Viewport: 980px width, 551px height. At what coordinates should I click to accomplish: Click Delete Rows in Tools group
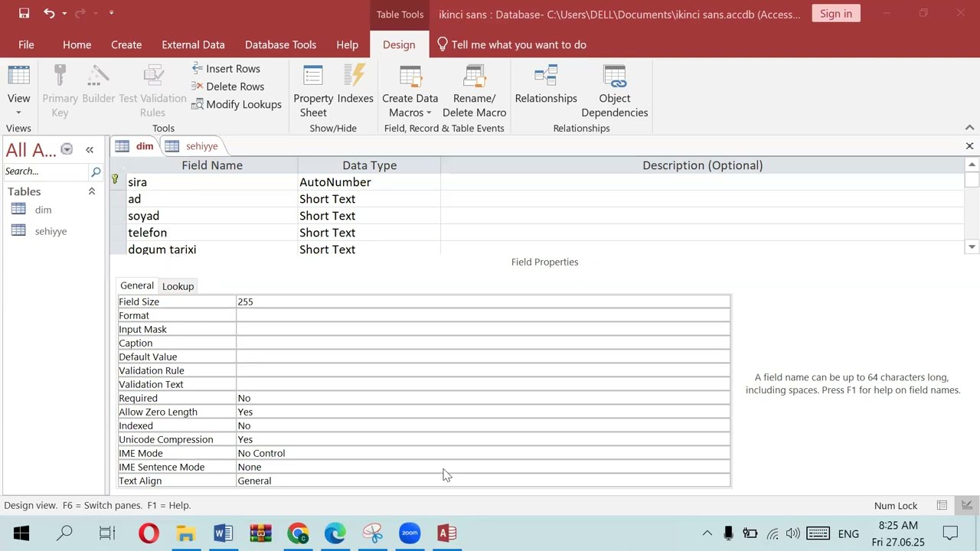pos(227,86)
